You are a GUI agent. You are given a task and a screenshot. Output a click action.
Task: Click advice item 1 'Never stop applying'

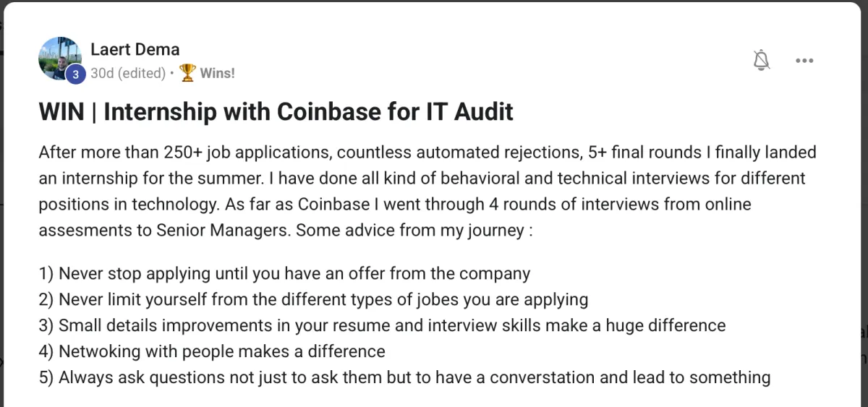285,274
